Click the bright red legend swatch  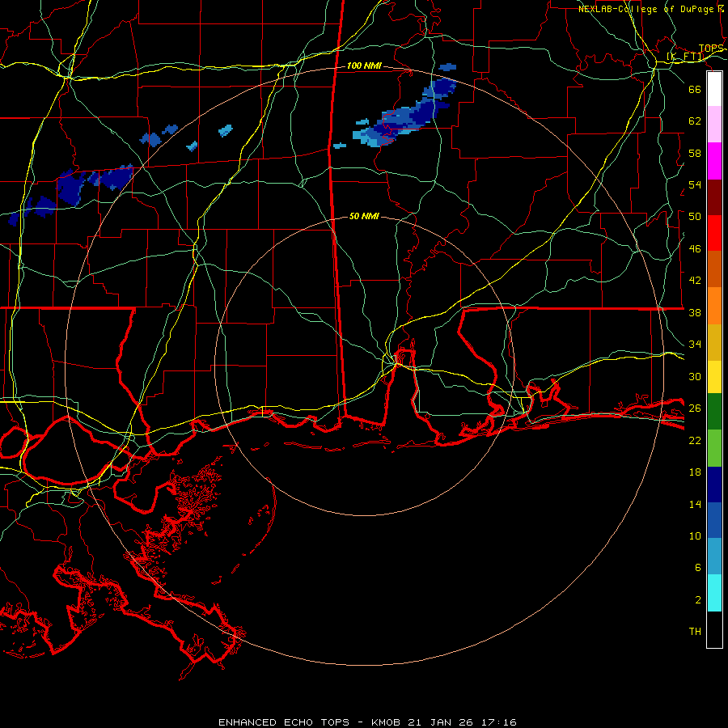(x=714, y=233)
